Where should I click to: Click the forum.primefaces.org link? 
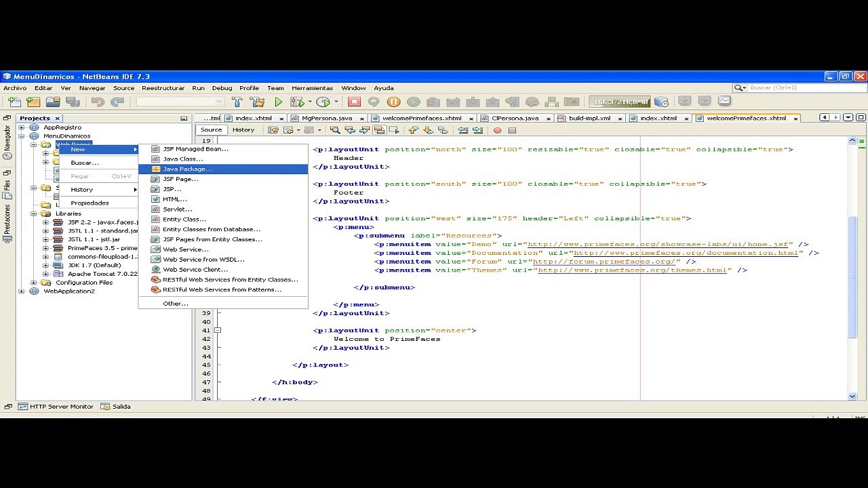[604, 262]
